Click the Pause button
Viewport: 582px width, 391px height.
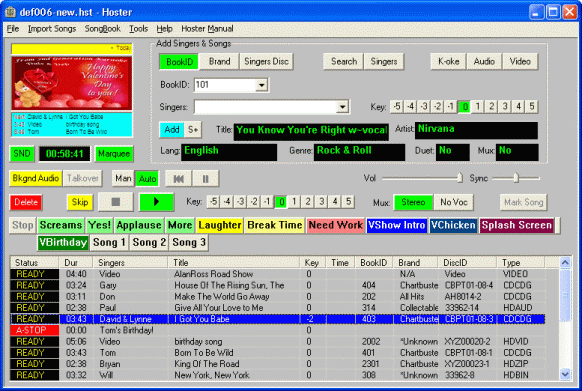(205, 179)
